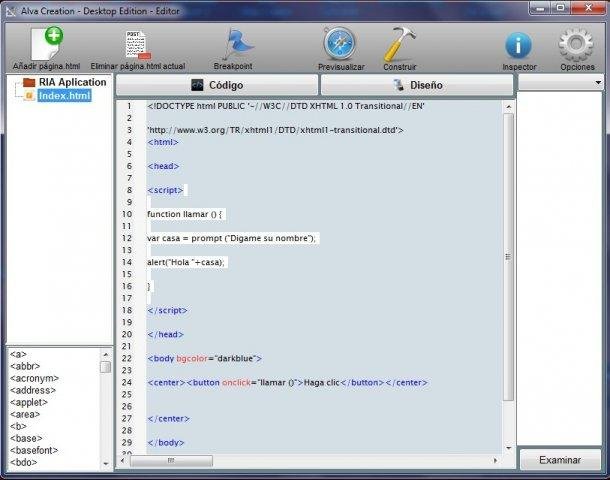Select the <applet> tag in list

point(28,403)
